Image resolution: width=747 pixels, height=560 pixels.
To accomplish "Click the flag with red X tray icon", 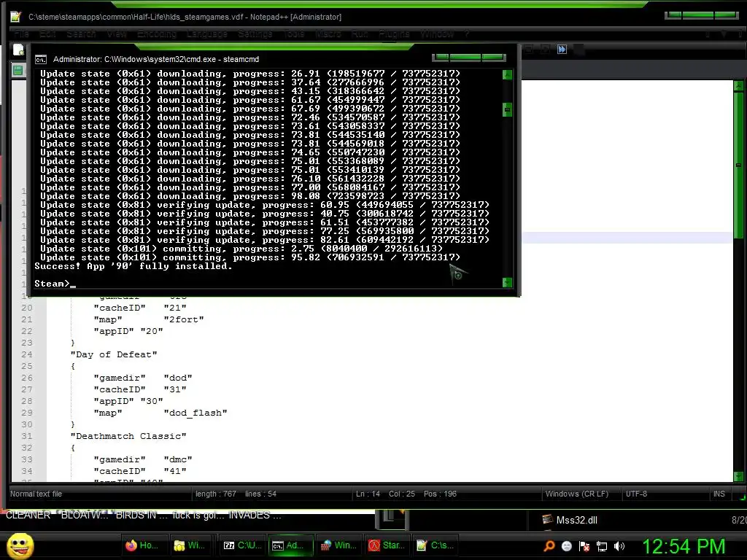I will (x=584, y=546).
